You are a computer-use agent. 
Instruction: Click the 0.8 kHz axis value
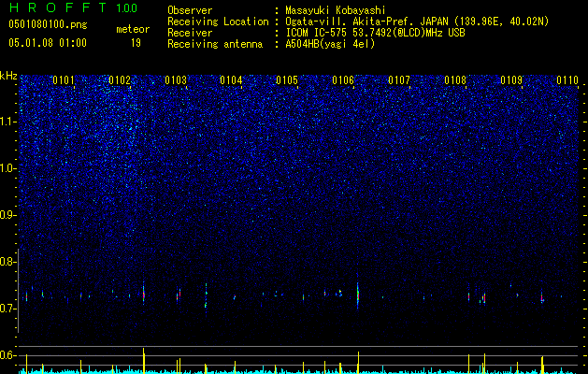click(x=8, y=262)
